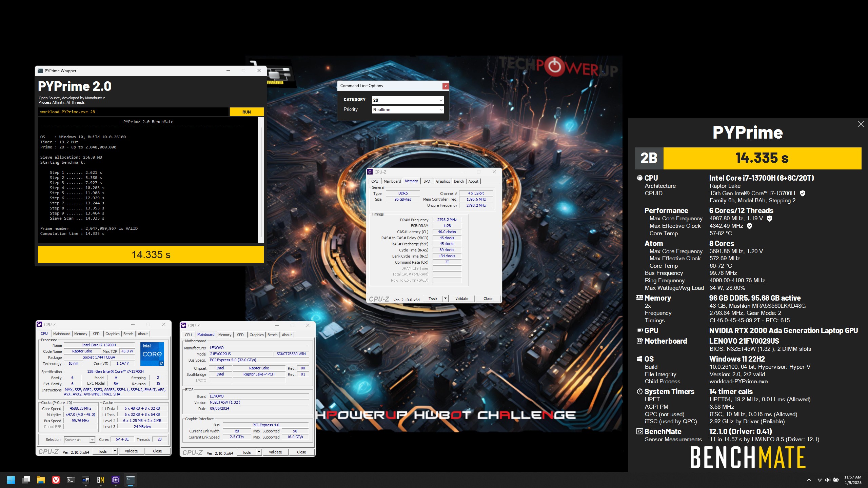Screen dimensions: 868x488
Task: Click Tools in the CPU-Z Memory window
Action: pyautogui.click(x=433, y=299)
